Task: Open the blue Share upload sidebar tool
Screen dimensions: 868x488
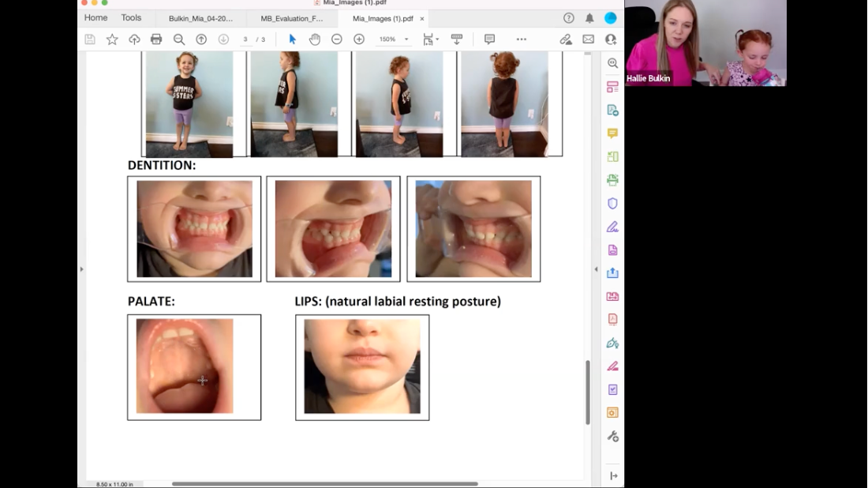Action: tap(613, 273)
